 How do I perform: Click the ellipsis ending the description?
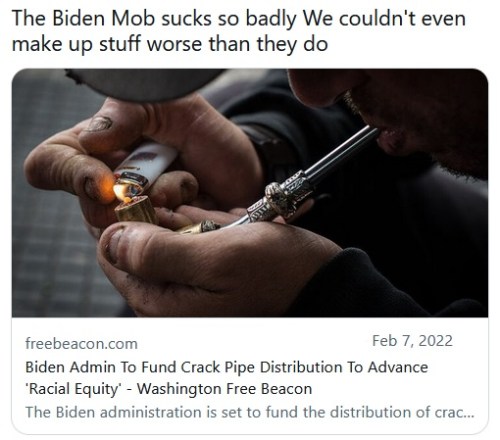[x=469, y=413]
